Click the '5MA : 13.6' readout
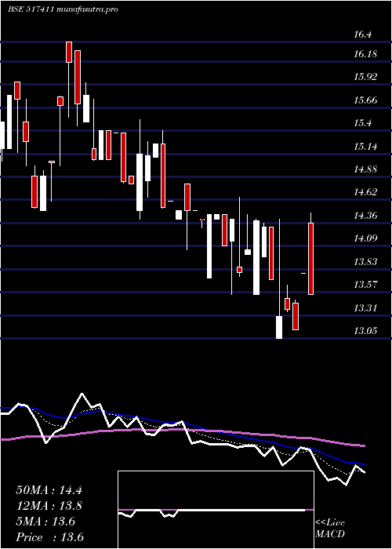This screenshot has width=392, height=549. click(45, 522)
